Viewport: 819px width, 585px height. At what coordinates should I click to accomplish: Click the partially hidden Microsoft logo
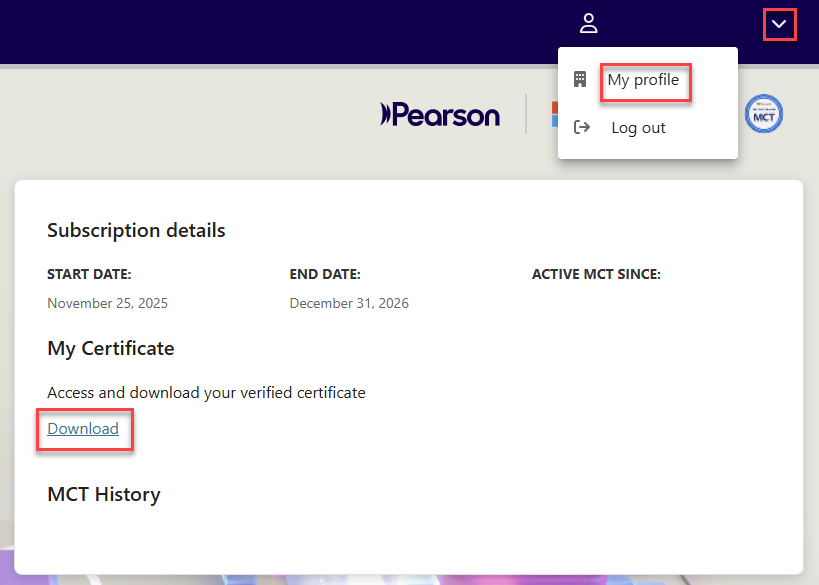(x=554, y=114)
